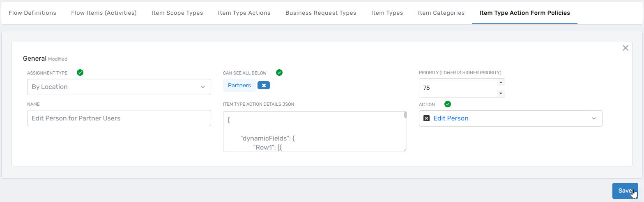The height and width of the screenshot is (202, 644).
Task: Open the Assignment Type dropdown
Action: coord(119,87)
